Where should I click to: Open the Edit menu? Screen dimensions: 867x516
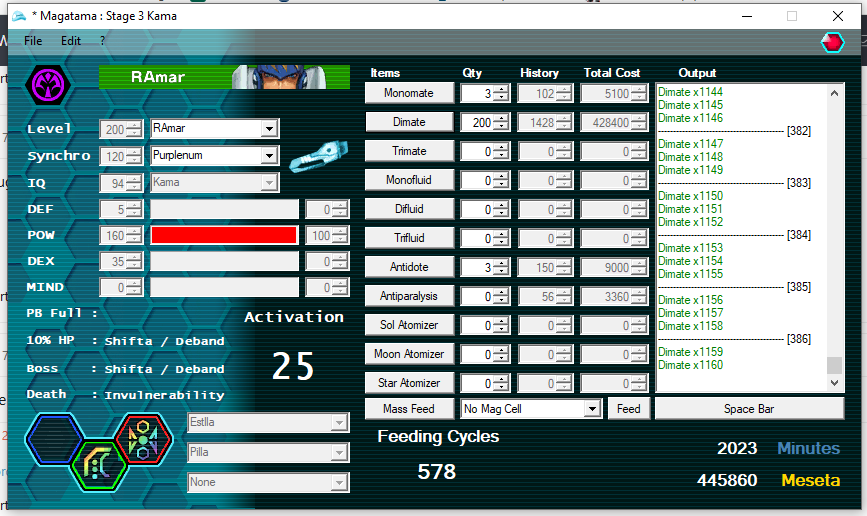coord(71,41)
